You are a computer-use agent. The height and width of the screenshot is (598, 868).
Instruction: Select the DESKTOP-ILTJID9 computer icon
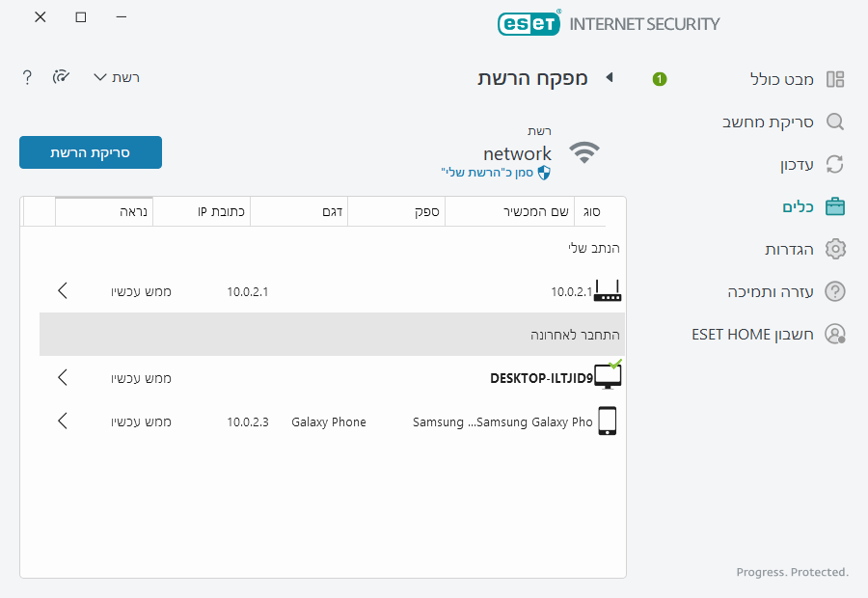click(608, 376)
